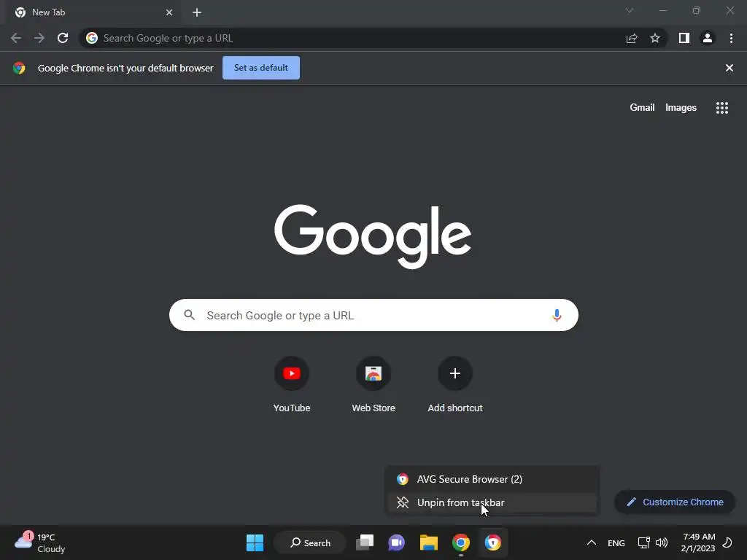747x560 pixels.
Task: Dismiss the default browser notification bar
Action: click(x=729, y=68)
